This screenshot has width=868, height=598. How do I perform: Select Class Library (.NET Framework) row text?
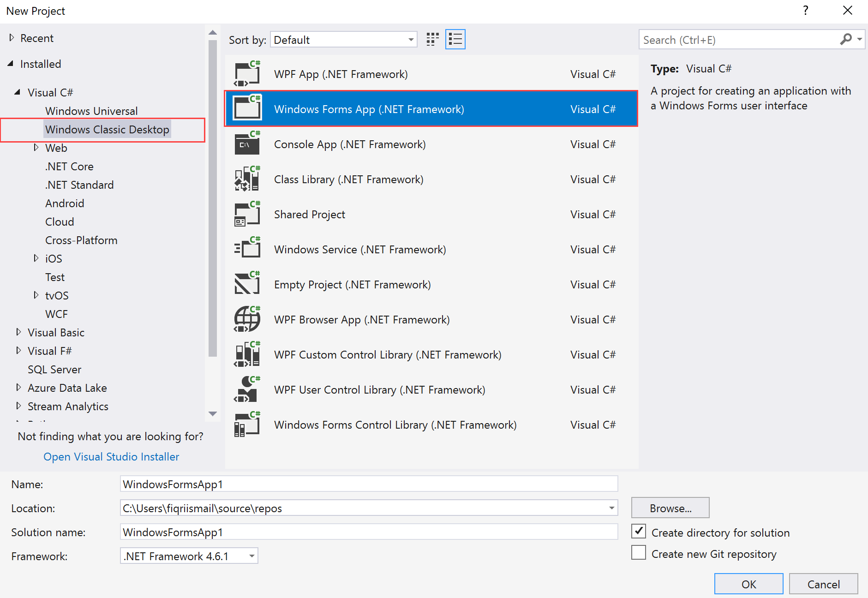pos(349,179)
